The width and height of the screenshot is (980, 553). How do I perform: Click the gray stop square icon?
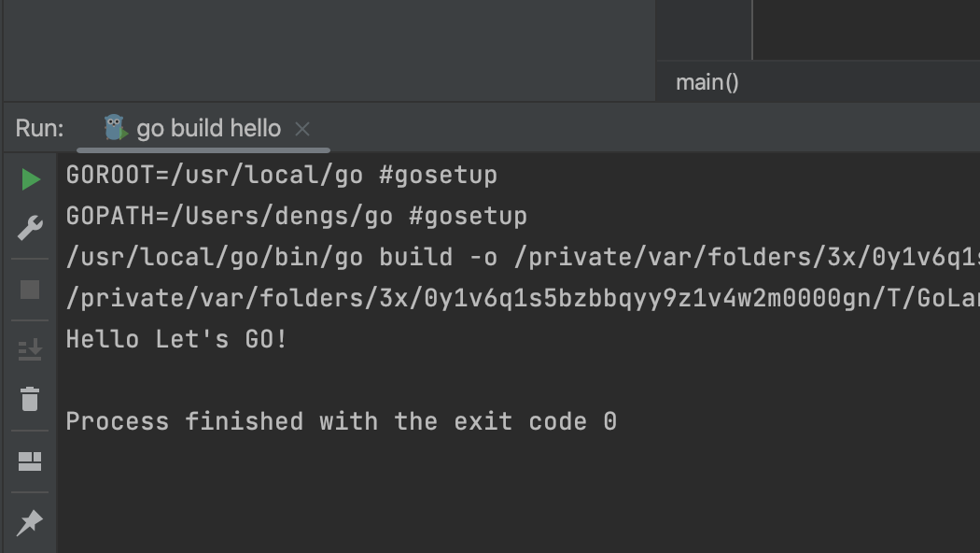(x=30, y=290)
